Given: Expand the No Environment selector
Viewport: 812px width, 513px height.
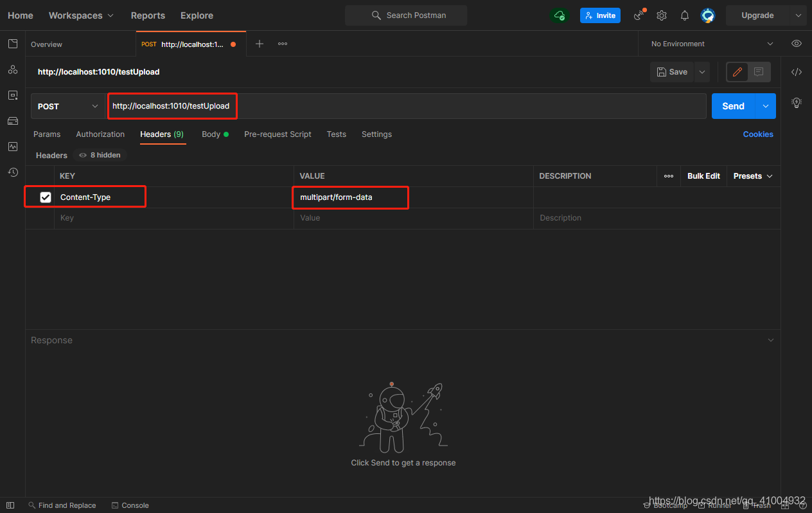Looking at the screenshot, I should [x=712, y=44].
